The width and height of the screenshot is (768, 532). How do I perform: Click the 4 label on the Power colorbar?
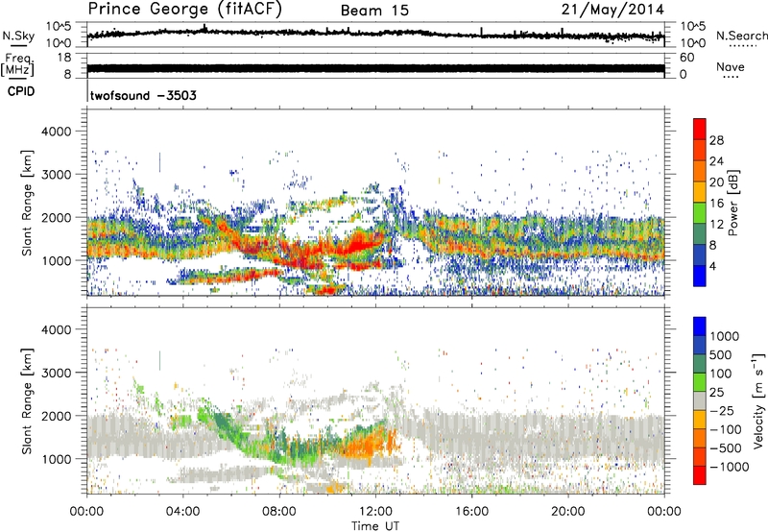pos(712,266)
